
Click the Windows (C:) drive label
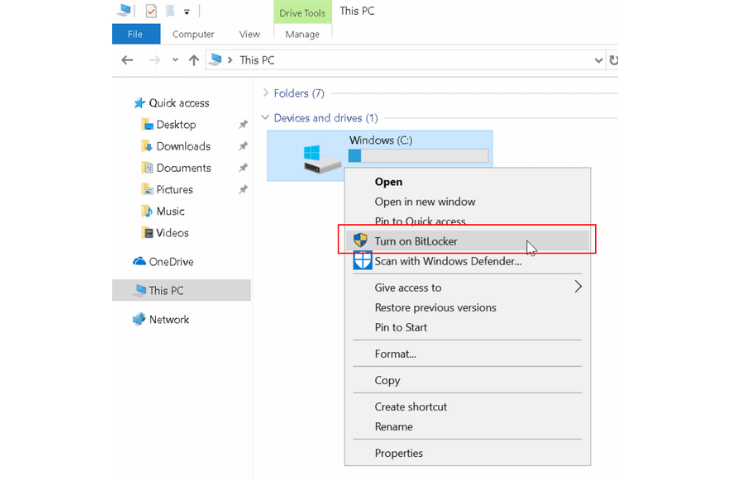point(380,140)
